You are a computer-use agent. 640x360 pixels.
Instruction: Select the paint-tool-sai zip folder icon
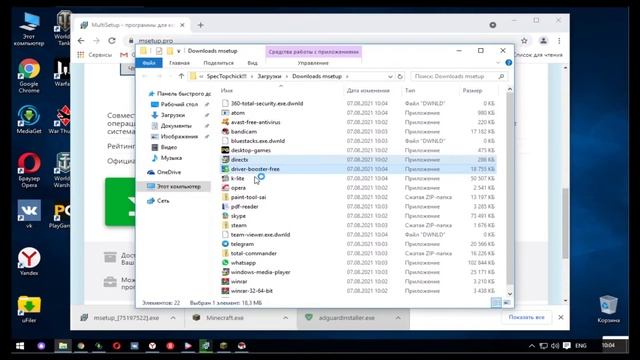click(x=225, y=197)
